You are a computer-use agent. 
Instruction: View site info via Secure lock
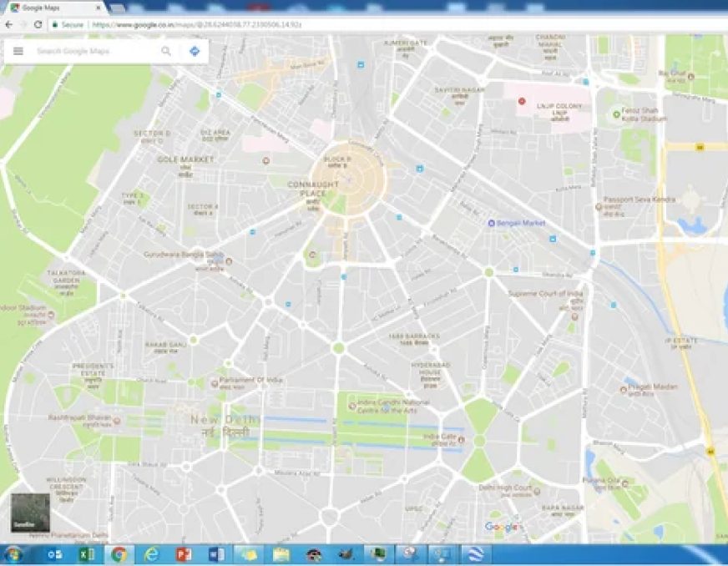coord(68,24)
